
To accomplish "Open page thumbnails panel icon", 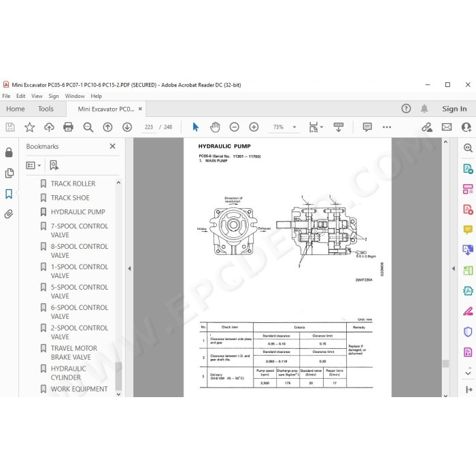I will pyautogui.click(x=10, y=173).
